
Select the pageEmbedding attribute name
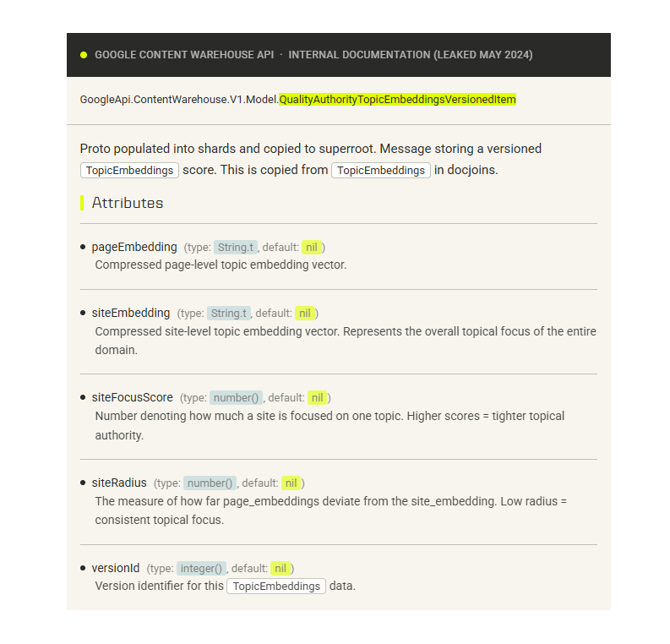pyautogui.click(x=134, y=247)
